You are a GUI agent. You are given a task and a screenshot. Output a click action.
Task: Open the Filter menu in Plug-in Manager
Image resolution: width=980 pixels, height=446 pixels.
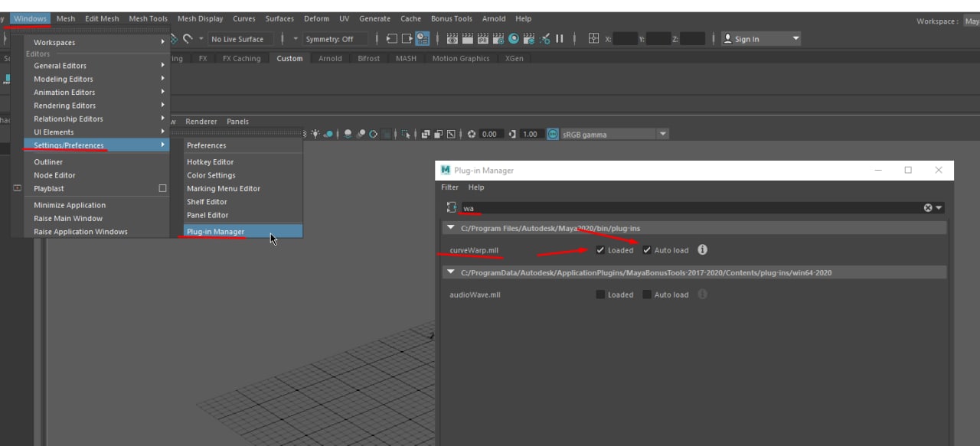tap(449, 187)
